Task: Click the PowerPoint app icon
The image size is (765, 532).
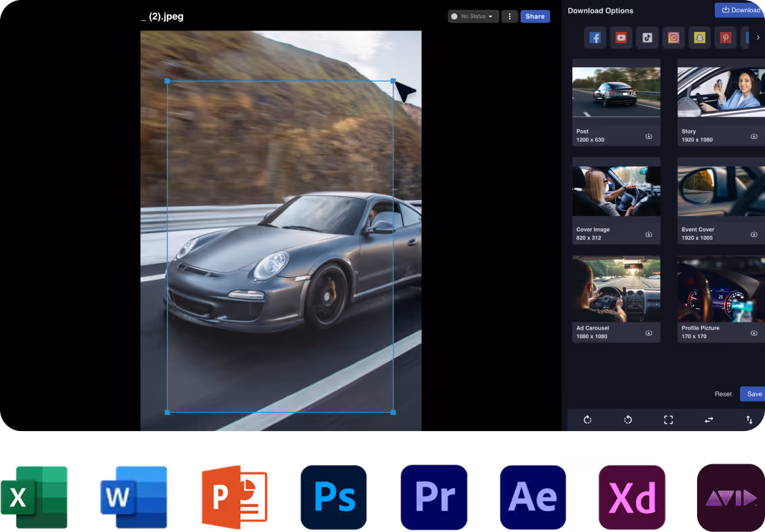Action: [x=235, y=497]
